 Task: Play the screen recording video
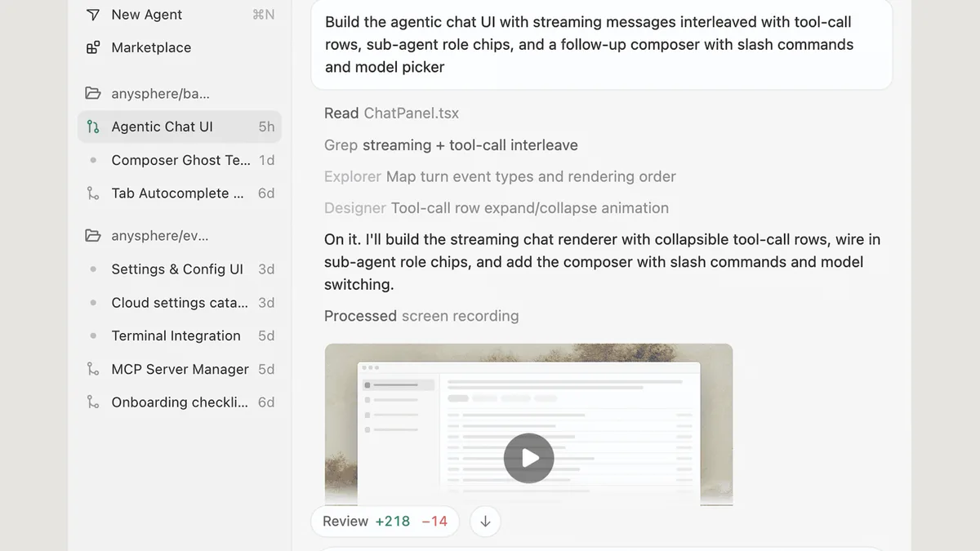528,458
